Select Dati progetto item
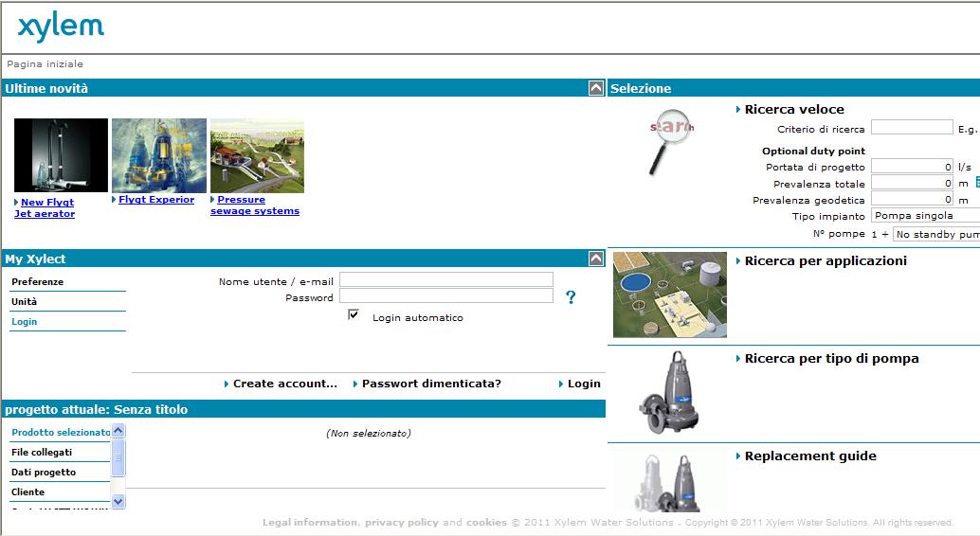 [44, 473]
